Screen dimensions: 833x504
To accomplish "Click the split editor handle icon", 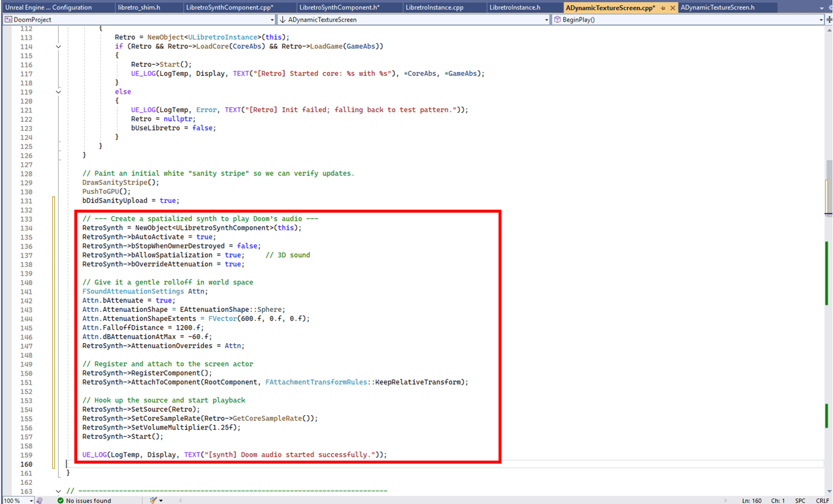I will click(x=829, y=19).
